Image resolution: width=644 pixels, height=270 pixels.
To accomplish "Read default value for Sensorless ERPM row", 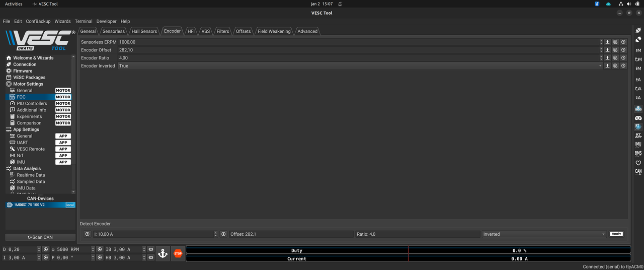I will (x=615, y=42).
